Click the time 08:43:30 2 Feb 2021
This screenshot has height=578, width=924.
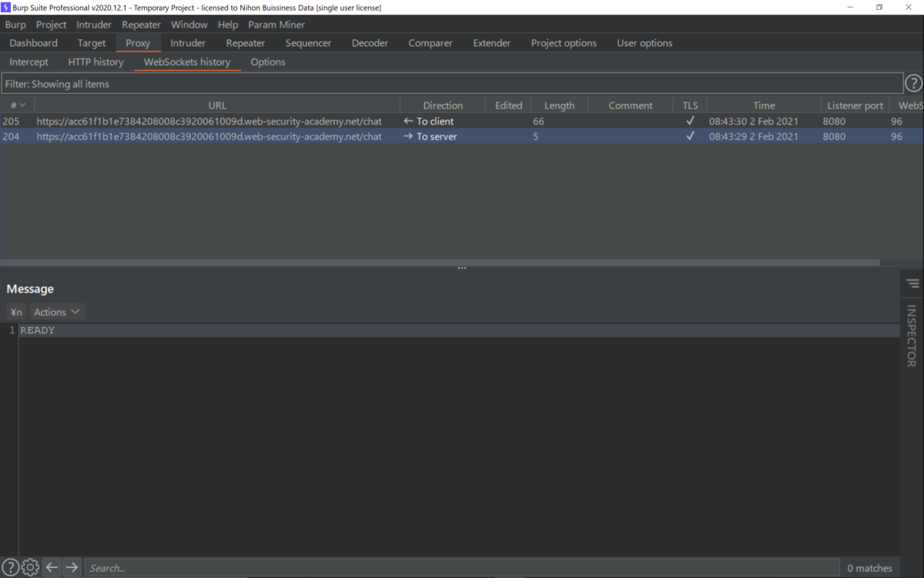pyautogui.click(x=754, y=121)
